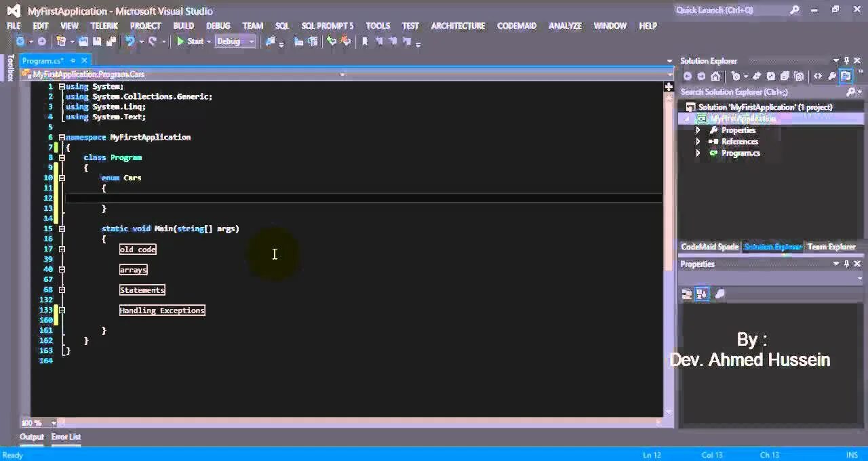The width and height of the screenshot is (868, 461).
Task: Pin the Program.cs tab
Action: [73, 60]
